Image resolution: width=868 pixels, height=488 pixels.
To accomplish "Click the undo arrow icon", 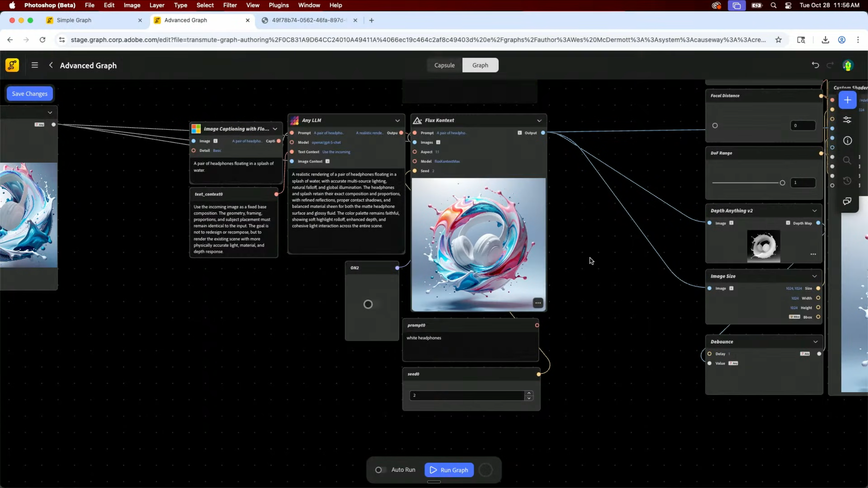I will pos(815,65).
